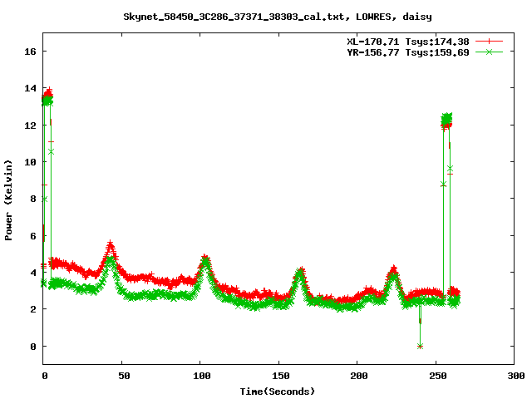Click the x-axis tick label 200

359,376
